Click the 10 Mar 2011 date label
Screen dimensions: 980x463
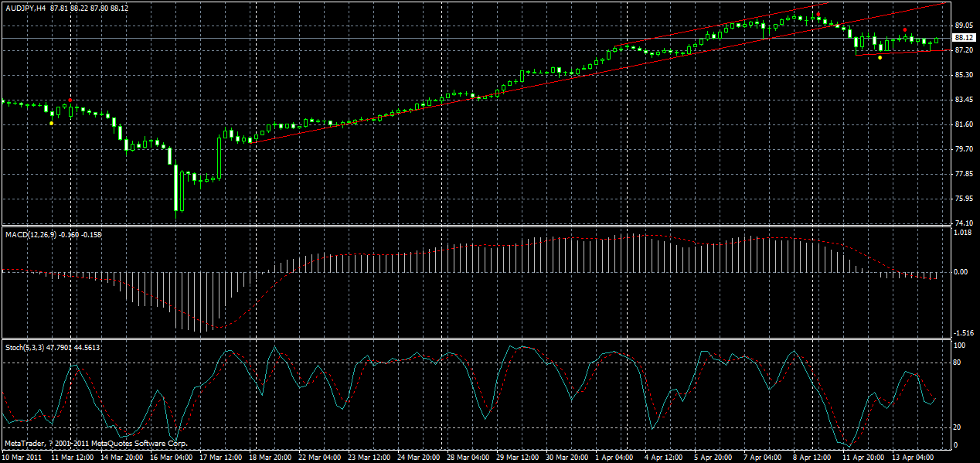point(22,457)
